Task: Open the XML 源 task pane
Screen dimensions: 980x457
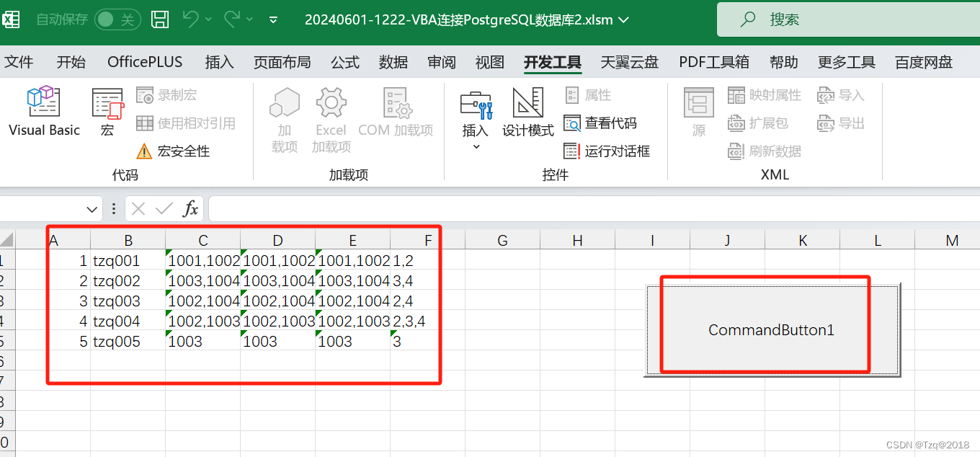Action: [698, 115]
